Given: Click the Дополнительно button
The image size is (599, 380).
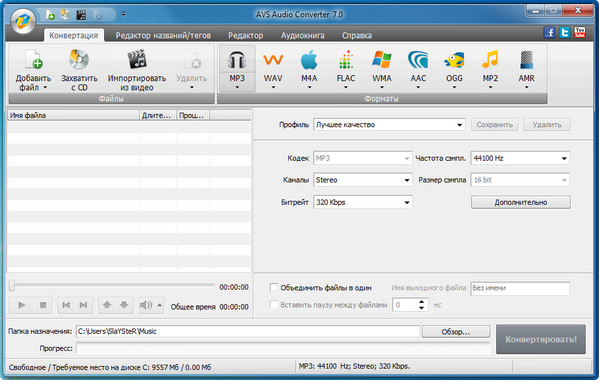Looking at the screenshot, I should (x=521, y=202).
